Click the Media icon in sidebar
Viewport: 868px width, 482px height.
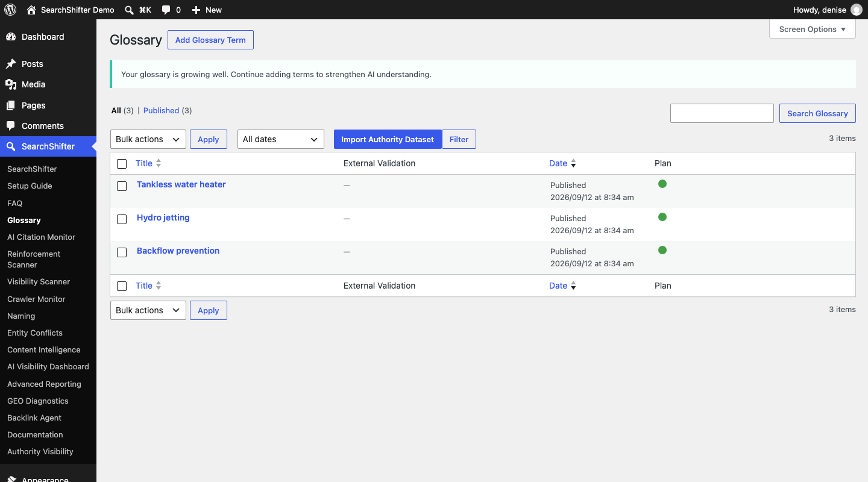click(x=11, y=84)
